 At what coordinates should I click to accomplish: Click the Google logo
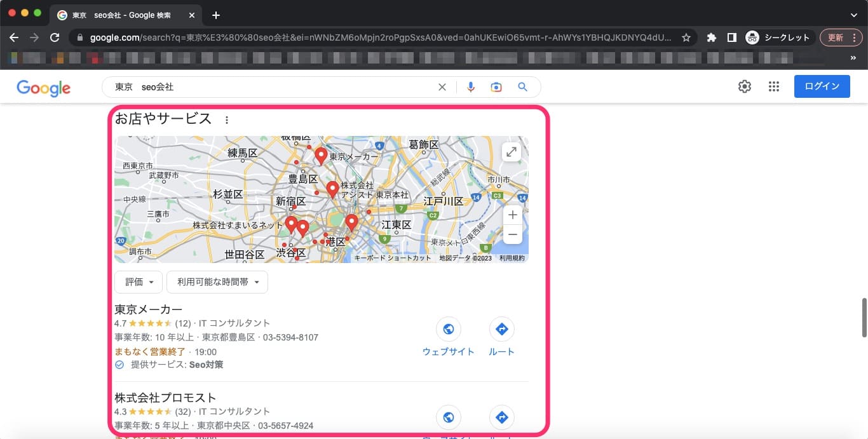pos(43,88)
